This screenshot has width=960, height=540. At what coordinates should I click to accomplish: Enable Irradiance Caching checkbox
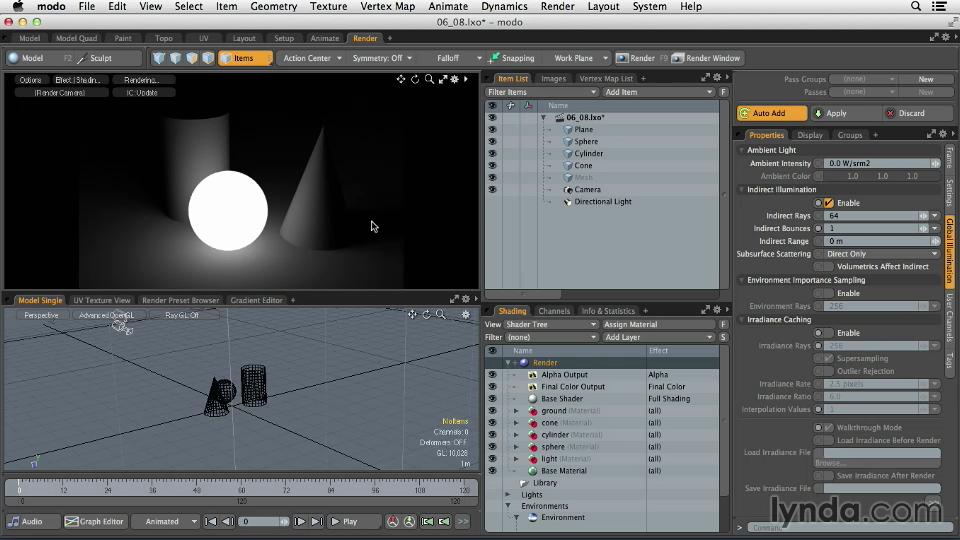[x=829, y=333]
